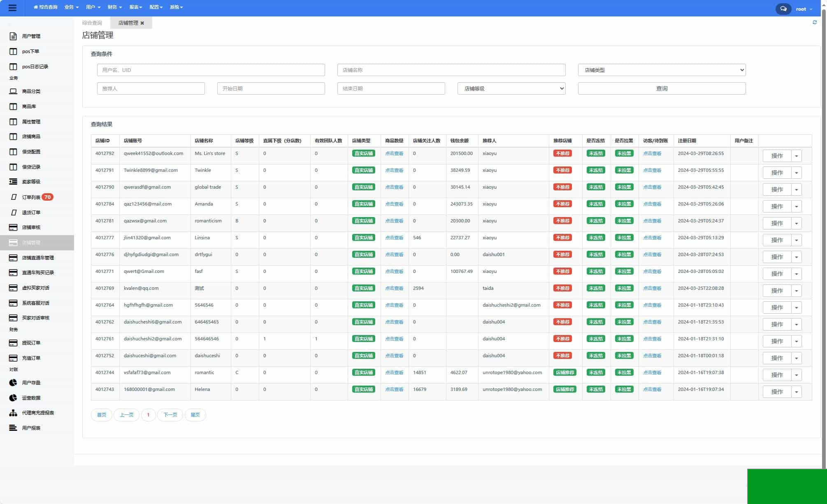
Task: Toggle 未冻结 badge for store 4012791
Action: click(x=595, y=170)
